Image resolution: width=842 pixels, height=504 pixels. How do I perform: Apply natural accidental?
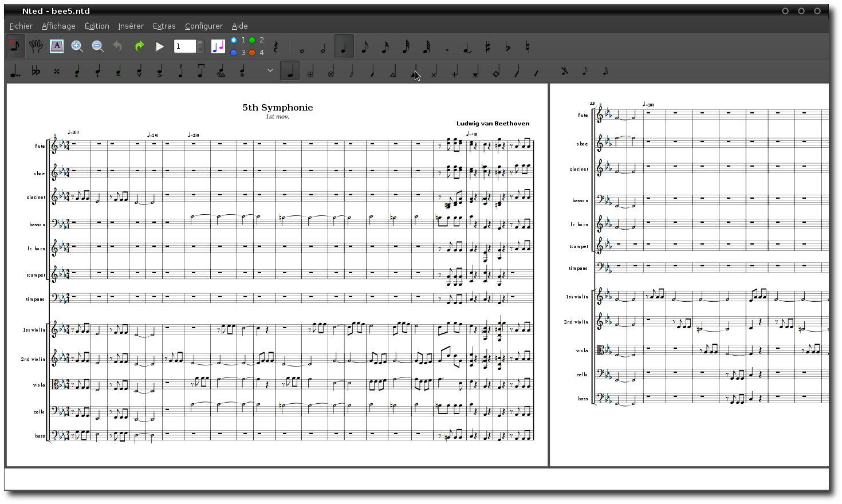tap(528, 48)
